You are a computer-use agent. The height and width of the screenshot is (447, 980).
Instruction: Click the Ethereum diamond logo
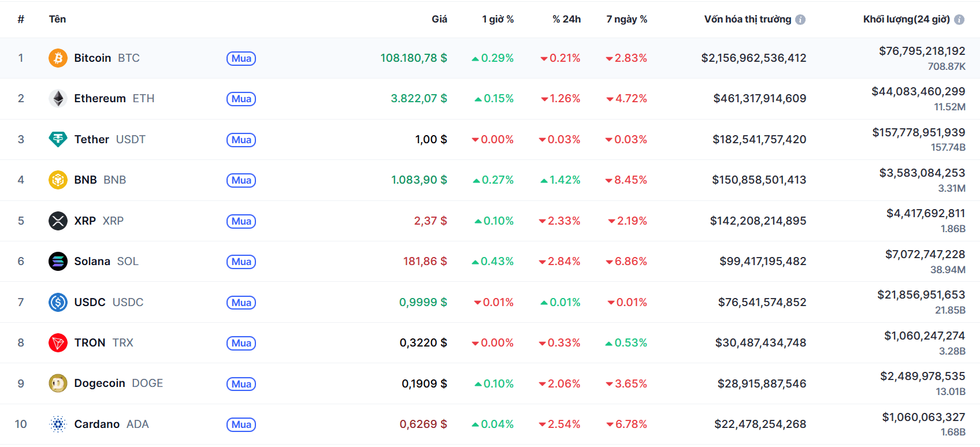click(58, 99)
